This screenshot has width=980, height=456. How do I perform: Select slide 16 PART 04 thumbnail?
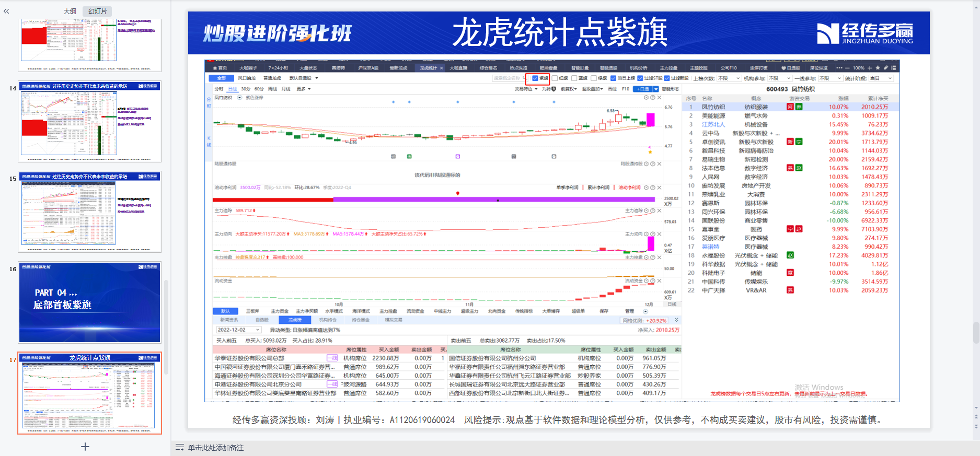[90, 302]
